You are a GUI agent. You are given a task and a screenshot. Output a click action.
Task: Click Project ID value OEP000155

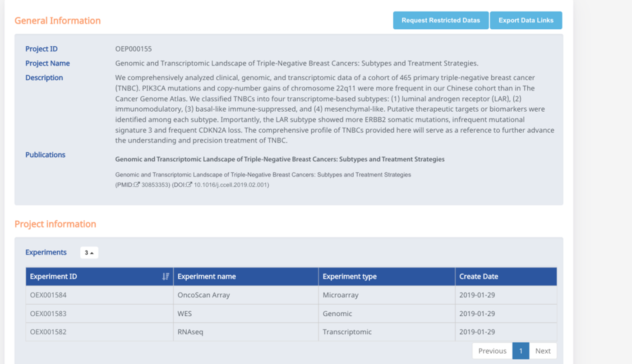click(134, 49)
